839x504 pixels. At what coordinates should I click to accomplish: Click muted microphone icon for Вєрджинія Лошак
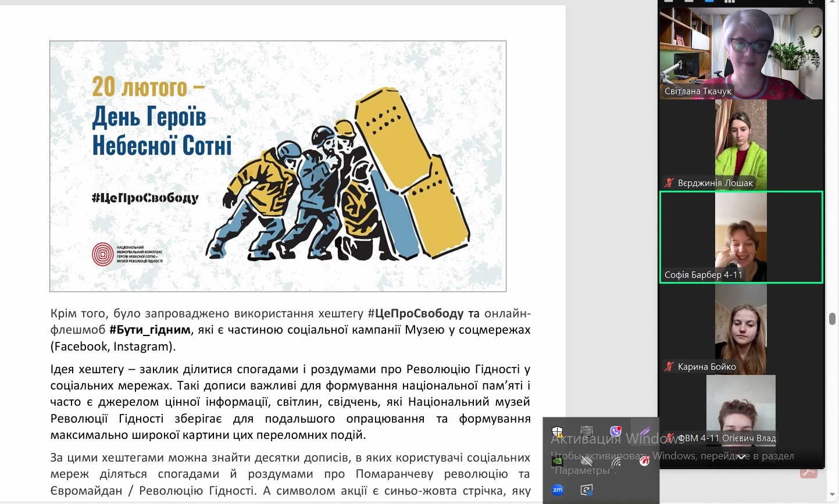[670, 183]
